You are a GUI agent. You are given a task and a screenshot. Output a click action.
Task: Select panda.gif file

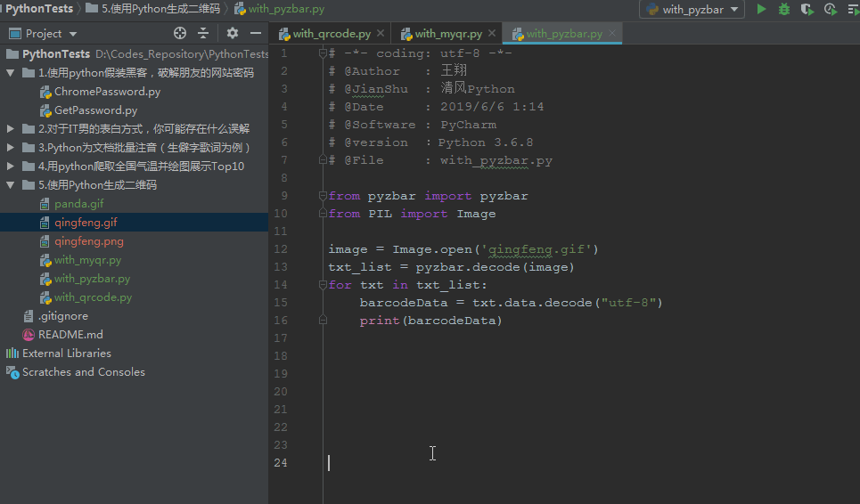click(x=79, y=203)
